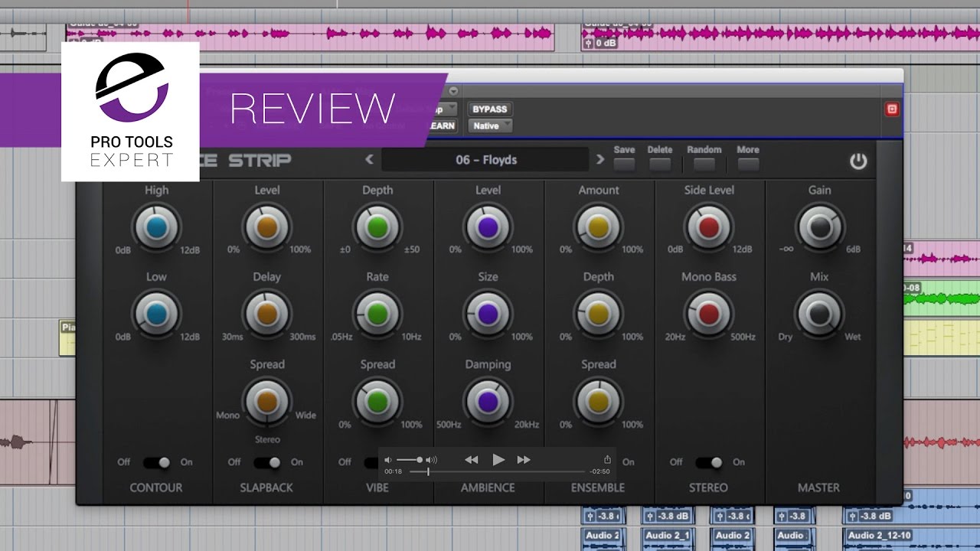Click the Vibe Depth knob
This screenshot has height=551, width=980.
[x=377, y=227]
